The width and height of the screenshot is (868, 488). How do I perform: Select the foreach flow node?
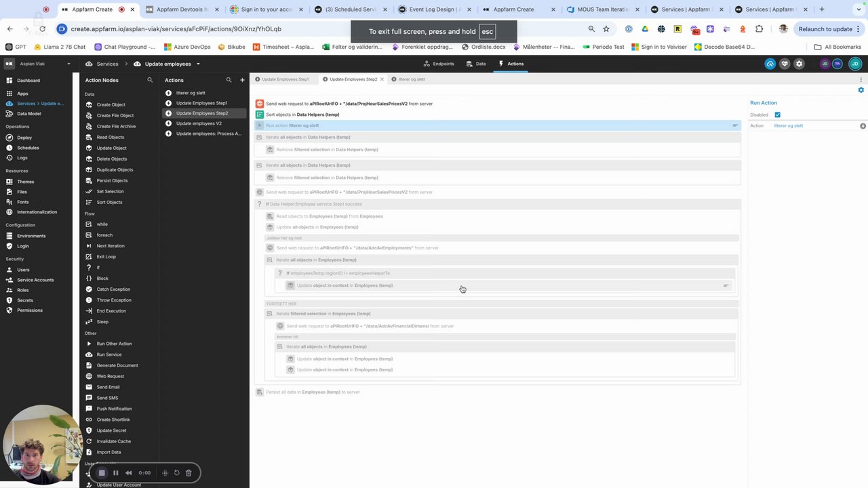[x=104, y=235]
